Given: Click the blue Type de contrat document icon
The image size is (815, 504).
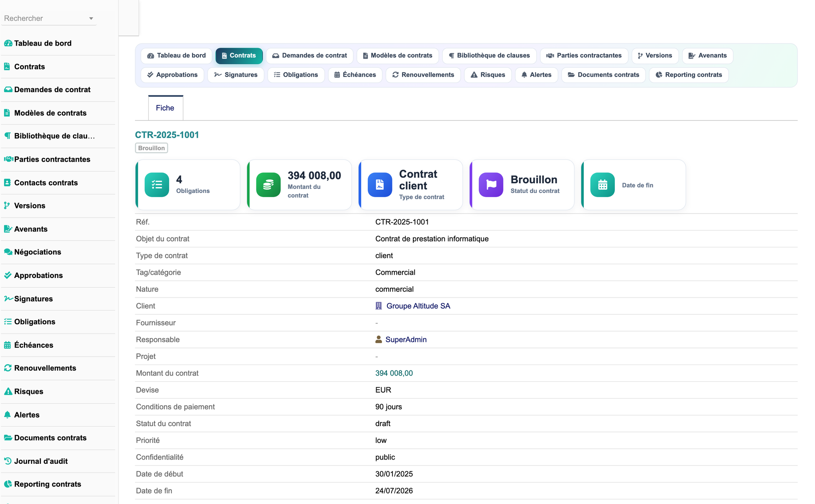Looking at the screenshot, I should click(x=380, y=185).
